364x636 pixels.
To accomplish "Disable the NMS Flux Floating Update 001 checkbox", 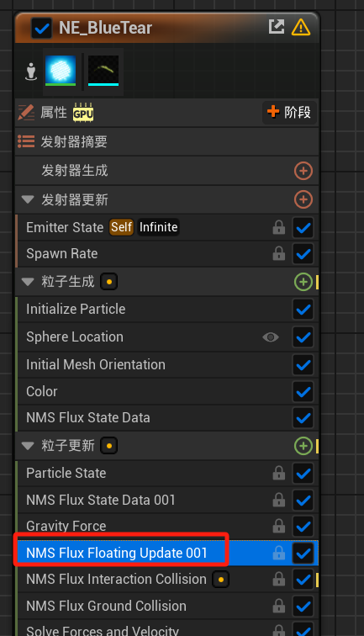I will (303, 554).
